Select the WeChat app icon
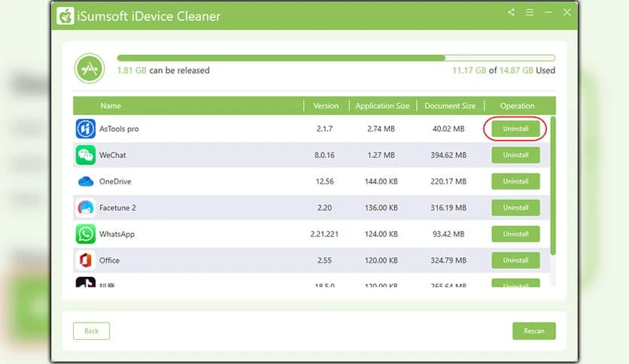The height and width of the screenshot is (364, 629). click(x=86, y=155)
